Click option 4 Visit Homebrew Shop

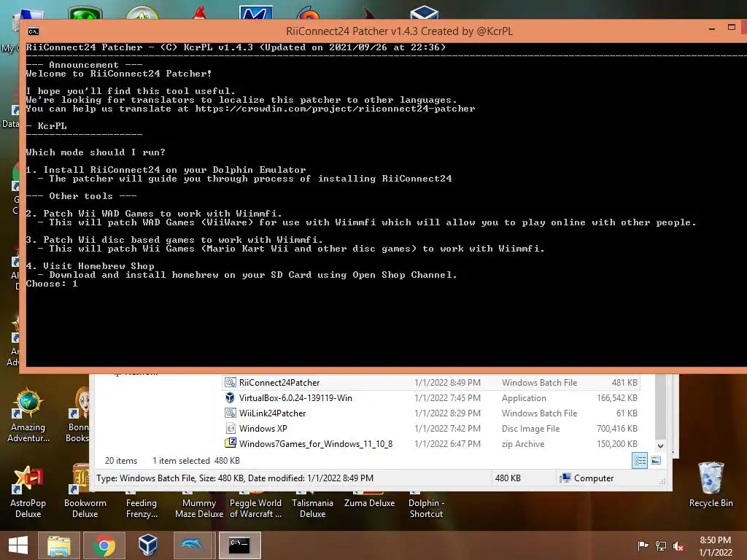[90, 265]
